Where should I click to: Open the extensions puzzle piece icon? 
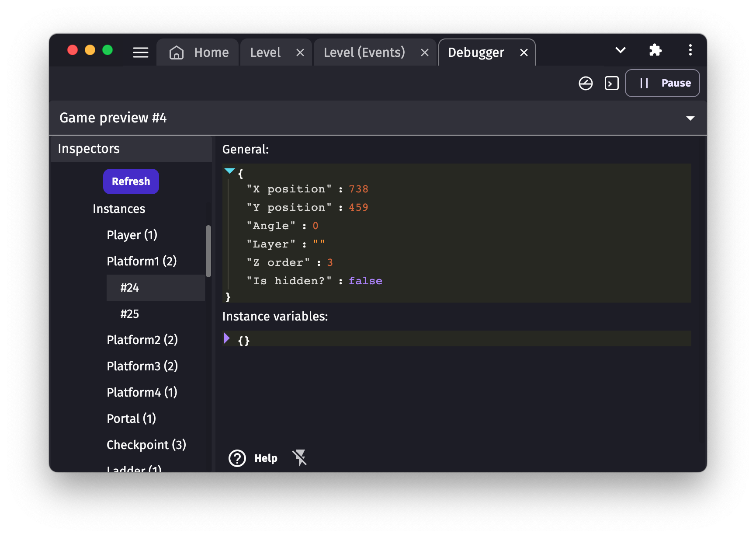tap(655, 50)
